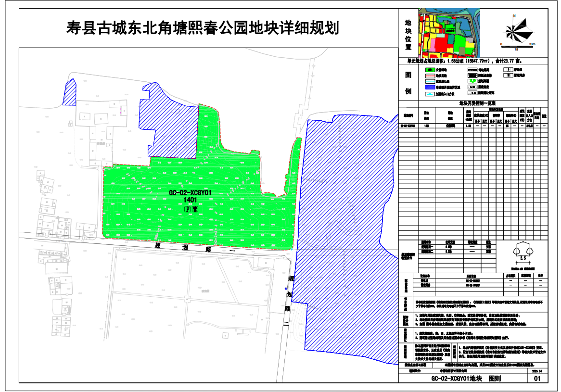Click the GC-02-XCGY01 label on the map
This screenshot has height=392, width=561.
coord(191,193)
